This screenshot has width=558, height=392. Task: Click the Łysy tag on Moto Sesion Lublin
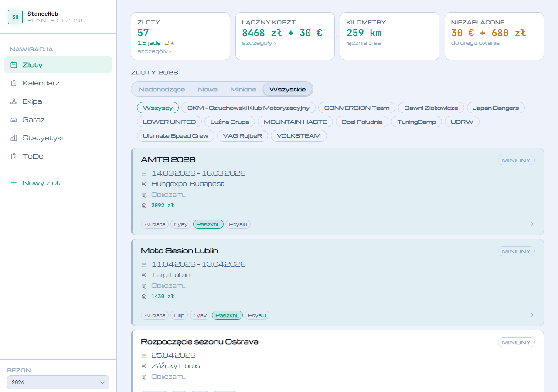[x=200, y=315]
